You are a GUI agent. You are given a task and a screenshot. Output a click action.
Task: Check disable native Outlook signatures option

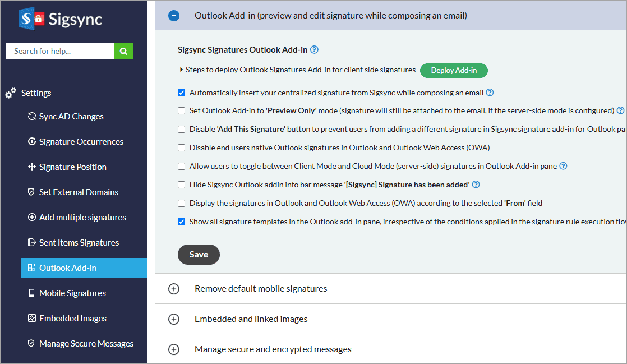coord(181,148)
